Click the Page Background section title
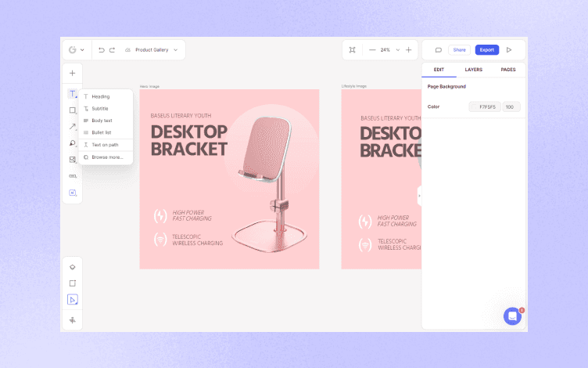The height and width of the screenshot is (368, 588). (x=446, y=87)
